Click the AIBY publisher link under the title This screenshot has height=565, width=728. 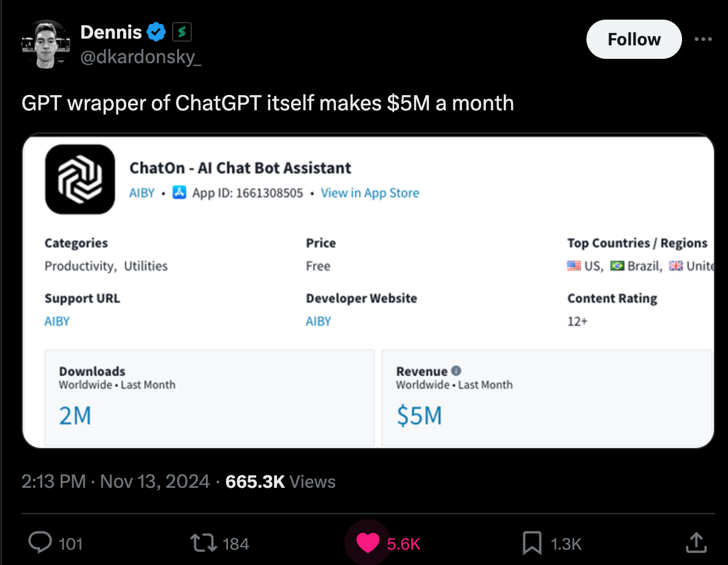142,193
